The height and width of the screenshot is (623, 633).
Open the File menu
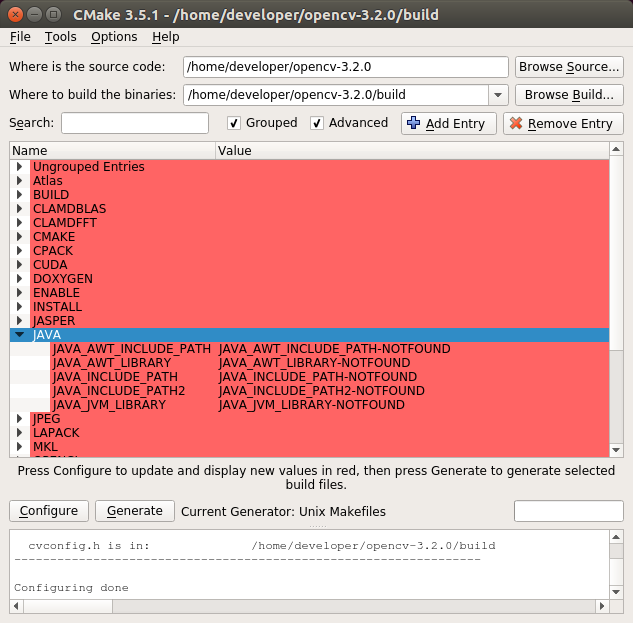click(20, 37)
